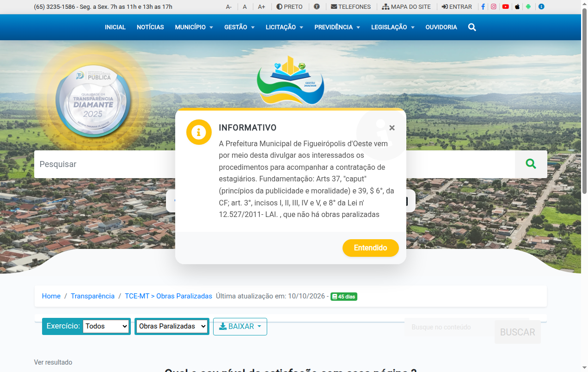Viewport: 588px width, 372px height.
Task: Open the Facebook page icon
Action: tap(483, 7)
